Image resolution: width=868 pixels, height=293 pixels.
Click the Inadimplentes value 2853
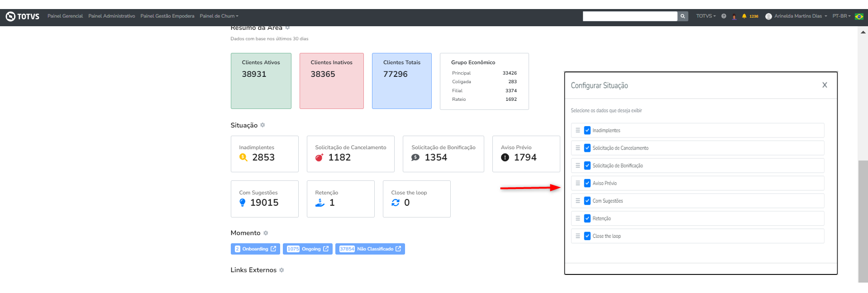tap(263, 157)
